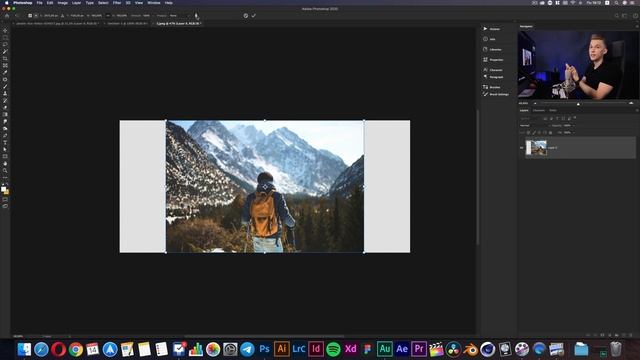
Task: Commit the transform with the checkmark
Action: [253, 16]
